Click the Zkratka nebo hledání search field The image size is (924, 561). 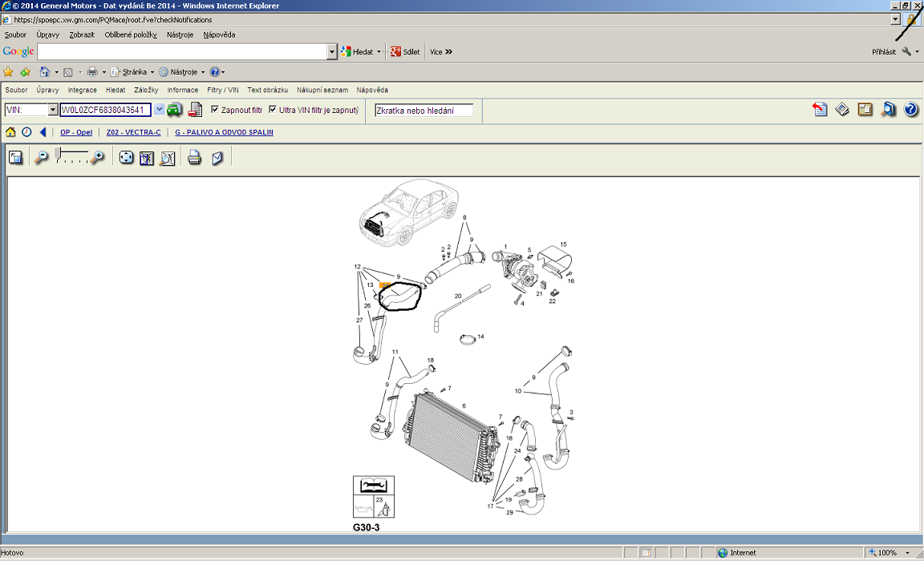coord(423,111)
